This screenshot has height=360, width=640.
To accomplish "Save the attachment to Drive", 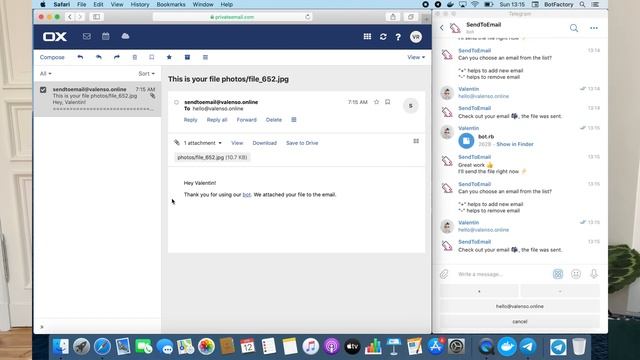I will coord(302,143).
